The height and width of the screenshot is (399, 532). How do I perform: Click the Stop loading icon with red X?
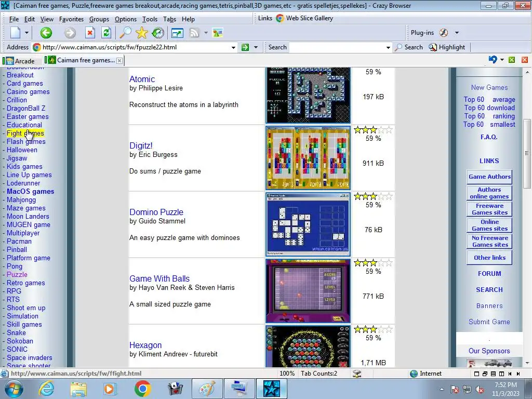click(89, 33)
